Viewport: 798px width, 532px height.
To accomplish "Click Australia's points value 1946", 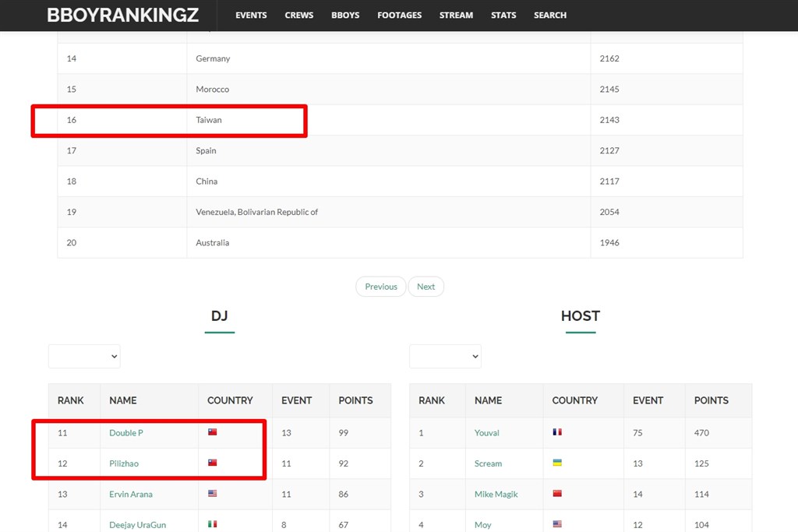I will [609, 242].
